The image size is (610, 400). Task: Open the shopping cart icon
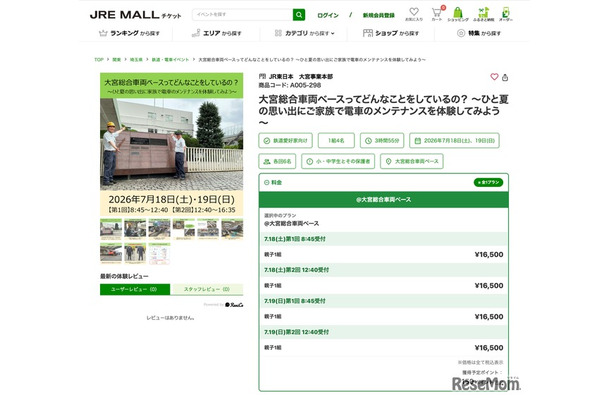pyautogui.click(x=437, y=14)
